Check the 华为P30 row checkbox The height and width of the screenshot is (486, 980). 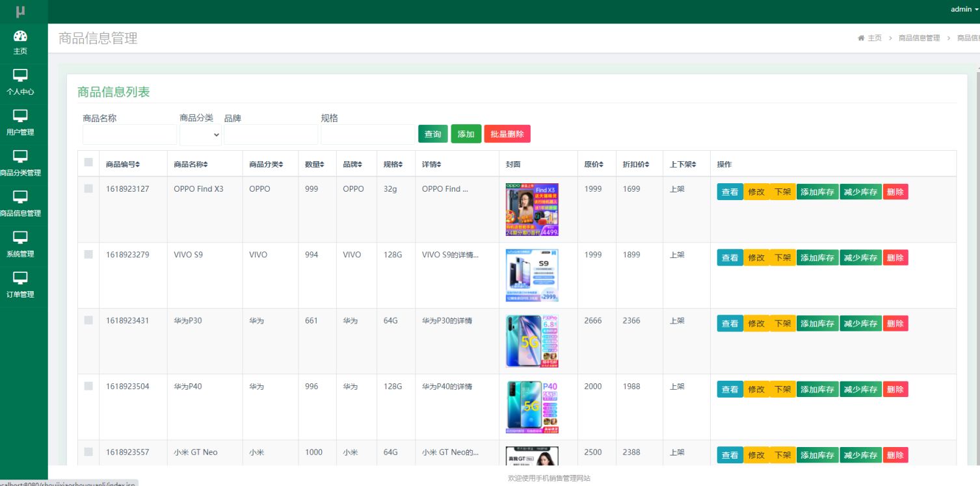pos(88,320)
